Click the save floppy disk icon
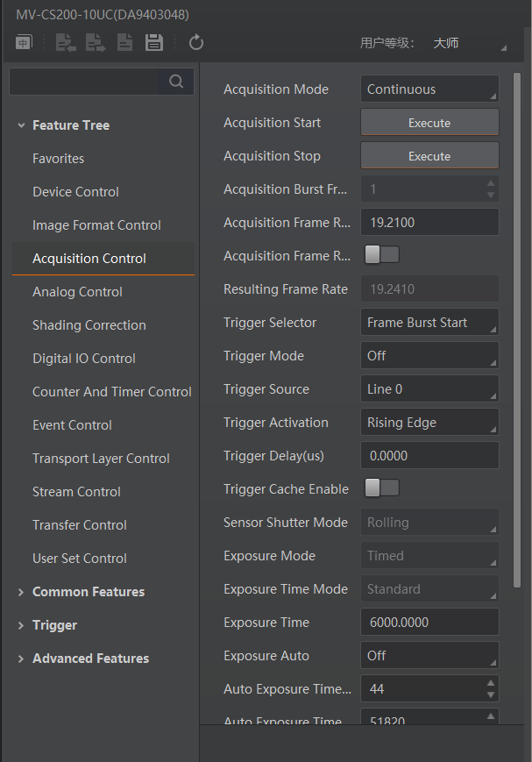The height and width of the screenshot is (762, 532). (x=154, y=43)
